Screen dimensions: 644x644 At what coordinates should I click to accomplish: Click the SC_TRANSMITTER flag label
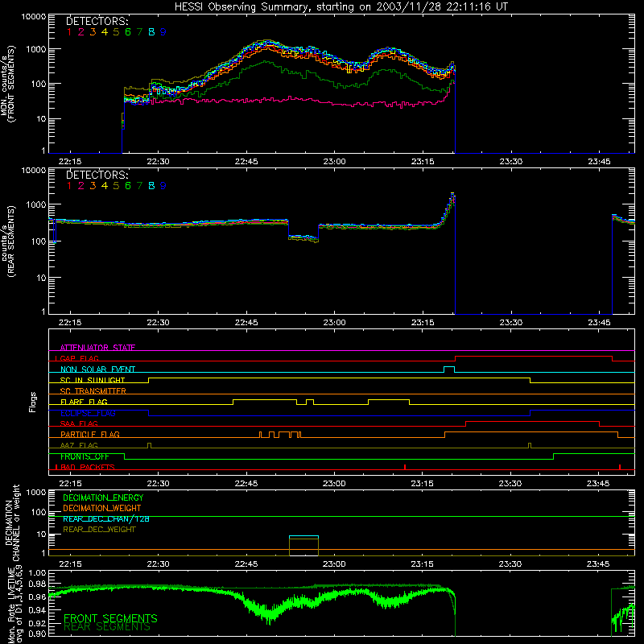93,390
